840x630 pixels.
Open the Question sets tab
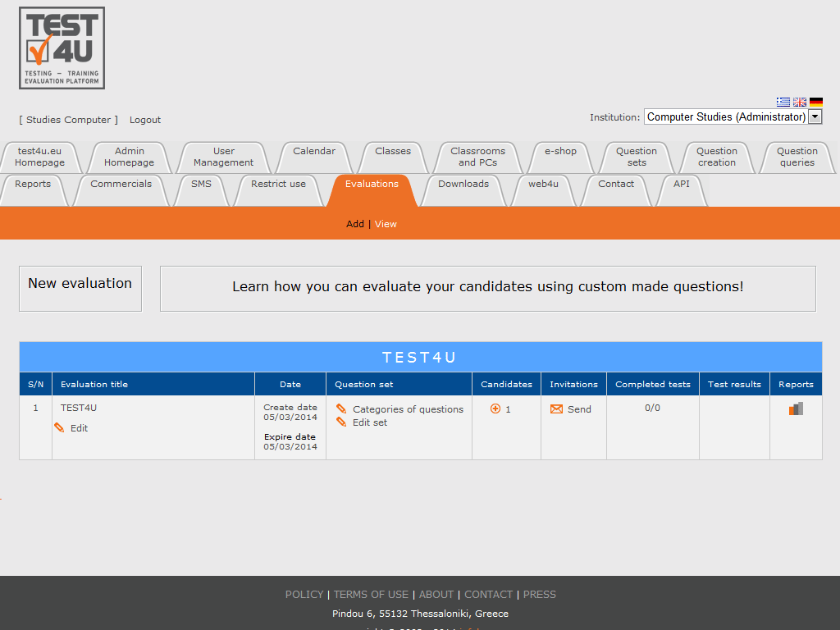637,157
